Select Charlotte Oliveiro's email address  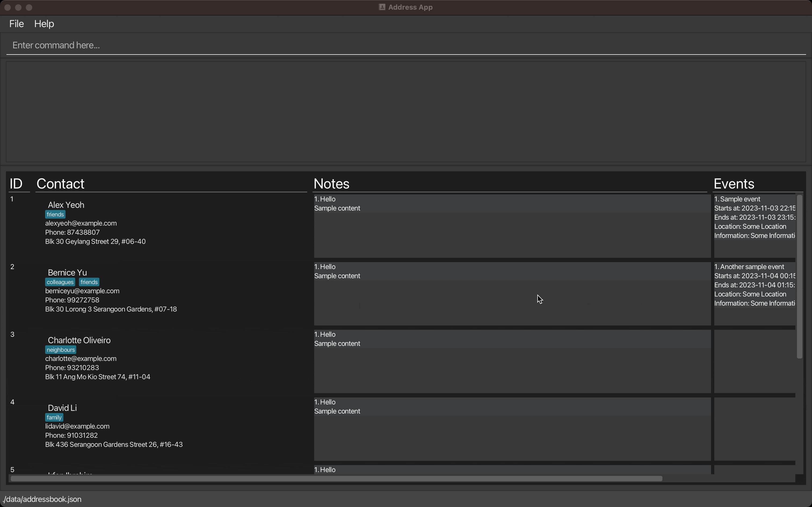(81, 359)
